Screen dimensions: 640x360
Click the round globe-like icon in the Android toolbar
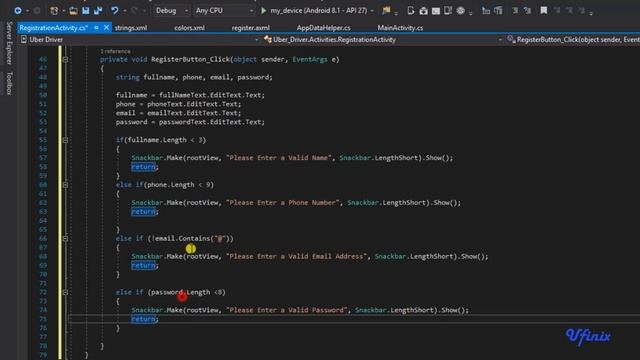[x=460, y=11]
